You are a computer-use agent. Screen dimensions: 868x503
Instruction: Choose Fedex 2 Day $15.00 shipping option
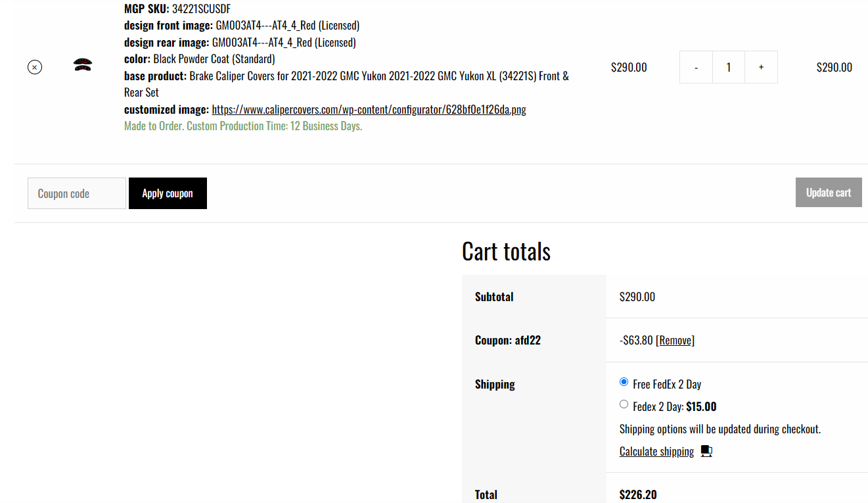(x=624, y=404)
